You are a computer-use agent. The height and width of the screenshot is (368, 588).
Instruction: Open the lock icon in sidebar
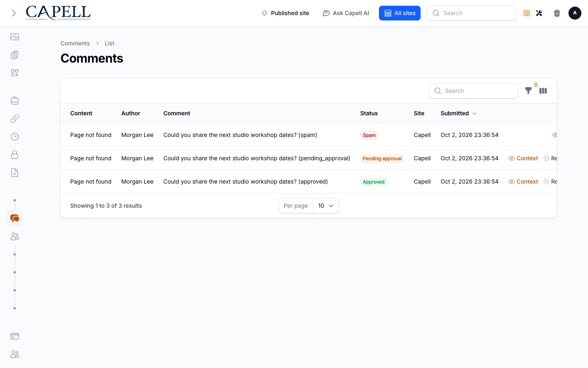coord(15,155)
